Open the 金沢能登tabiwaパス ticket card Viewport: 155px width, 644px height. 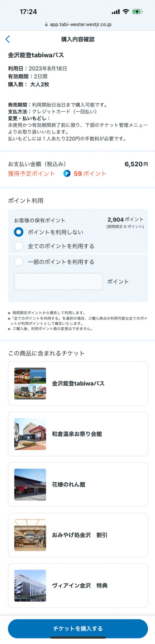[x=78, y=383]
